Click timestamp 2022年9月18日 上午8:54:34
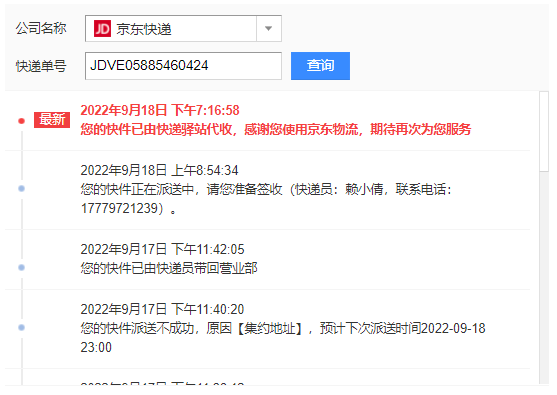The image size is (557, 395). pos(159,170)
